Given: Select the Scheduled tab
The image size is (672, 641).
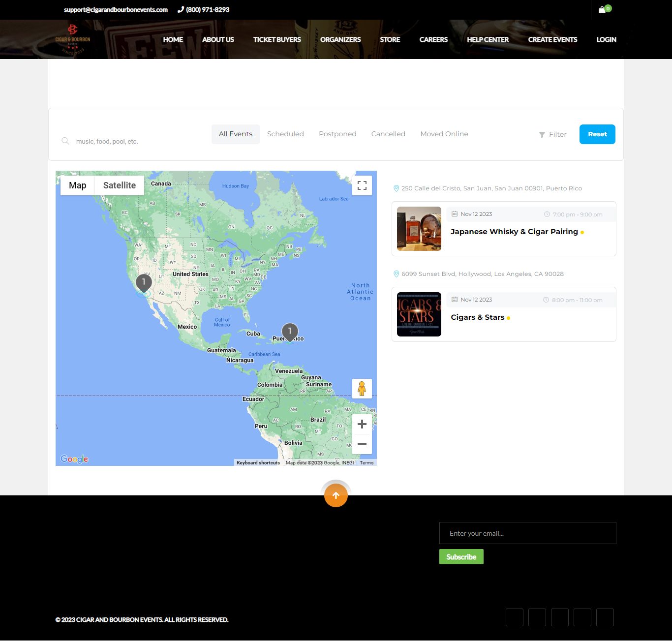Looking at the screenshot, I should point(285,134).
